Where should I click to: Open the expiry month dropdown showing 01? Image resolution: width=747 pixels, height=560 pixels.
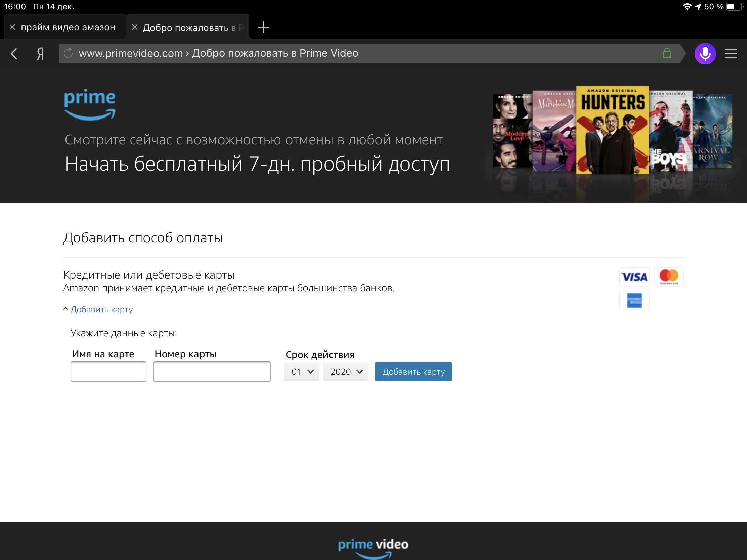[302, 372]
